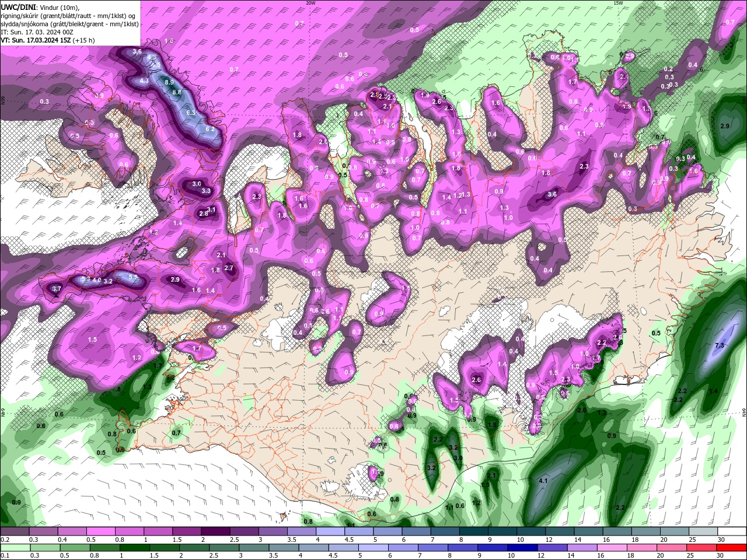This screenshot has width=747, height=560.
Task: Click the 'slydda/snjókoma' legend description line
Action: click(x=70, y=24)
